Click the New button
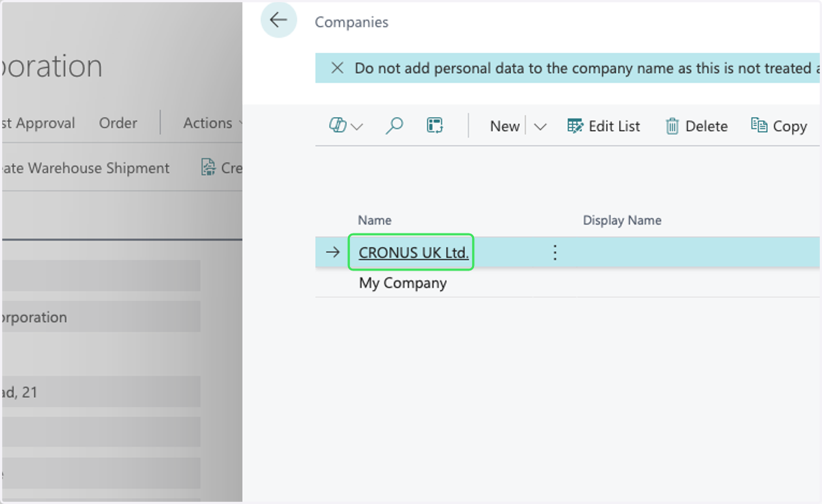 pos(505,126)
